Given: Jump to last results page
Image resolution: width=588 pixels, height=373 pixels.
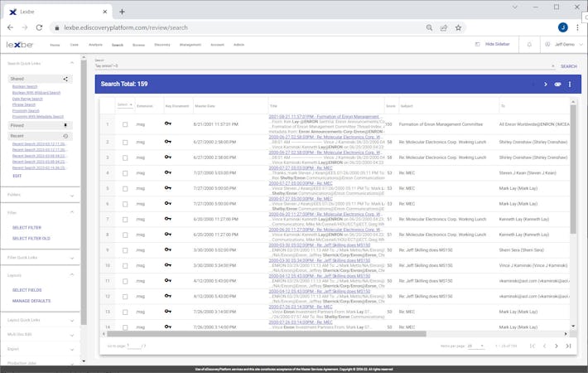Looking at the screenshot, I should 568,346.
